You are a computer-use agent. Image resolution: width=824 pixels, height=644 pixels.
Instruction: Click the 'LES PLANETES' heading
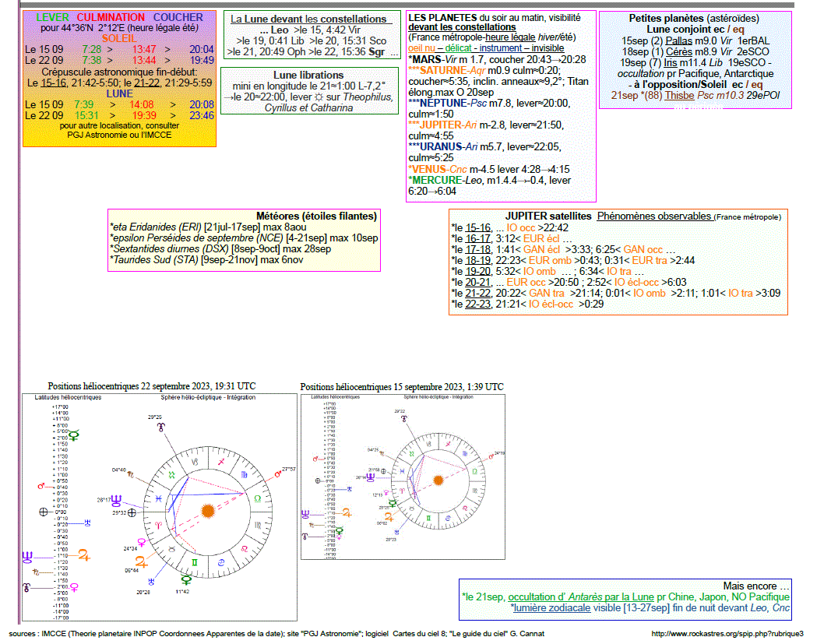tap(442, 18)
